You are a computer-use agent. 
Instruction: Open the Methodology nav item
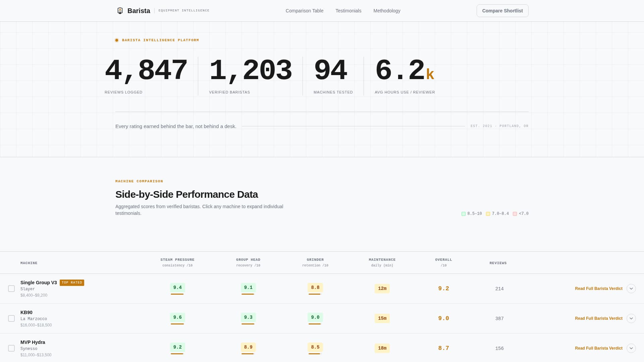click(387, 11)
